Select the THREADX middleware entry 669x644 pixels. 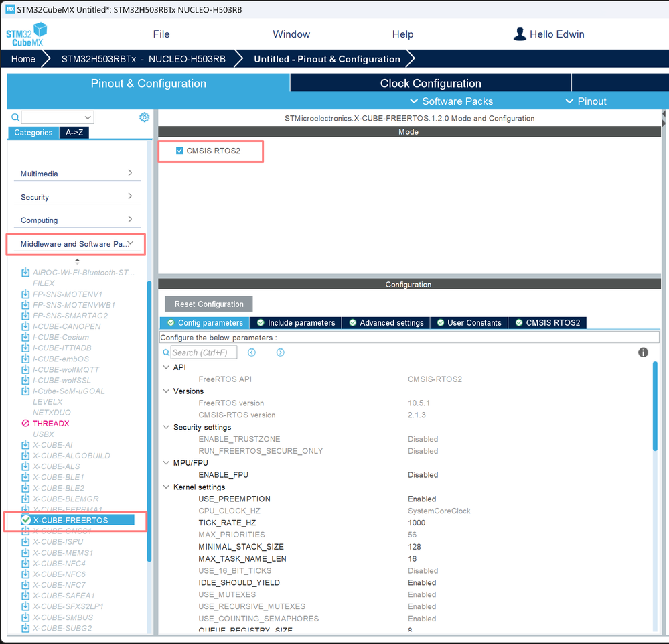click(x=51, y=424)
